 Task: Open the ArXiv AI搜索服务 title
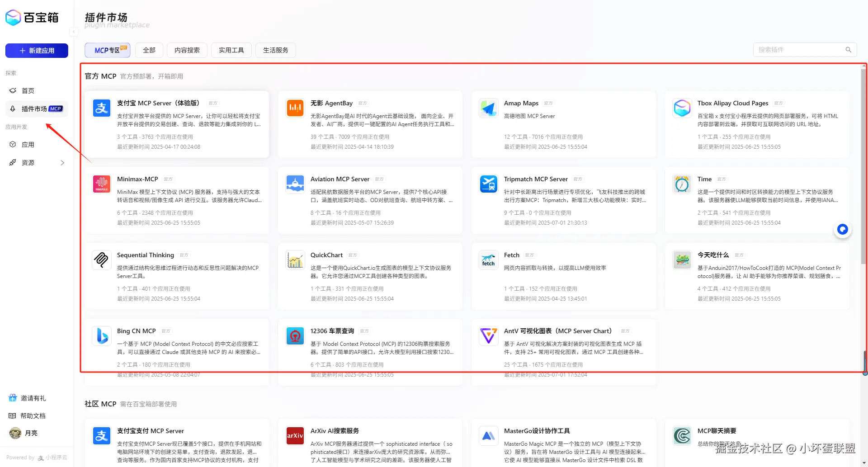point(335,431)
